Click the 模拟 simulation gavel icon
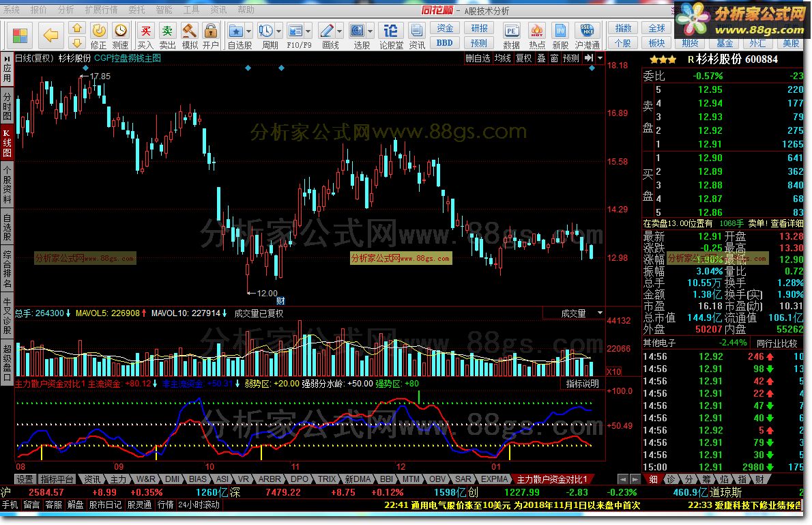Image resolution: width=812 pixels, height=525 pixels. (190, 31)
